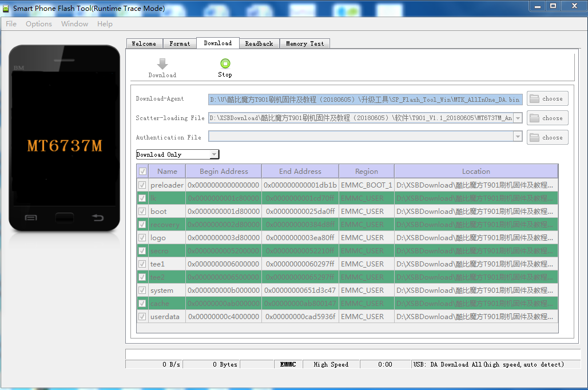The height and width of the screenshot is (390, 588).
Task: Click the Download-Agent path field
Action: click(x=365, y=100)
